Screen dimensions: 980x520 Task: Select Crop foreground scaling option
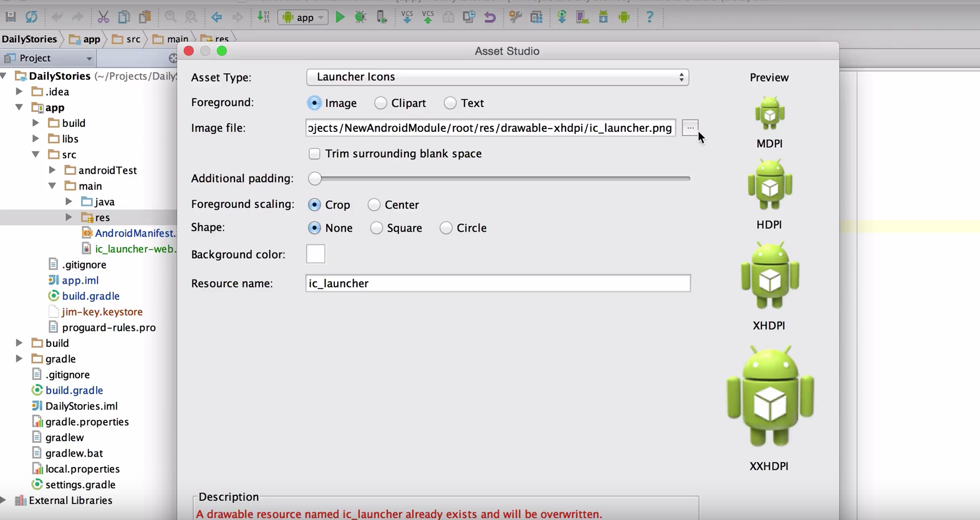coord(315,205)
